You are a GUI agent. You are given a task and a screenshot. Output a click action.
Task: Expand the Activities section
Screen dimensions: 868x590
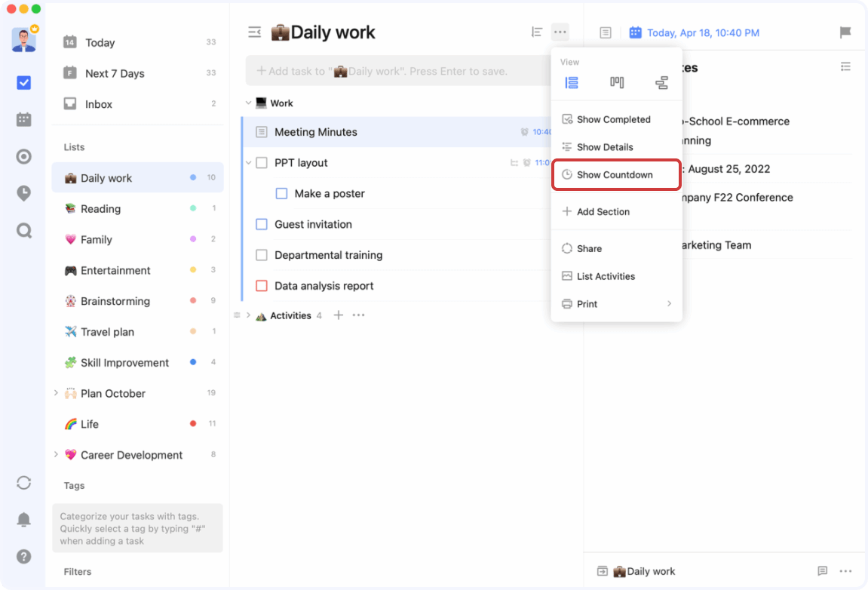pyautogui.click(x=248, y=315)
